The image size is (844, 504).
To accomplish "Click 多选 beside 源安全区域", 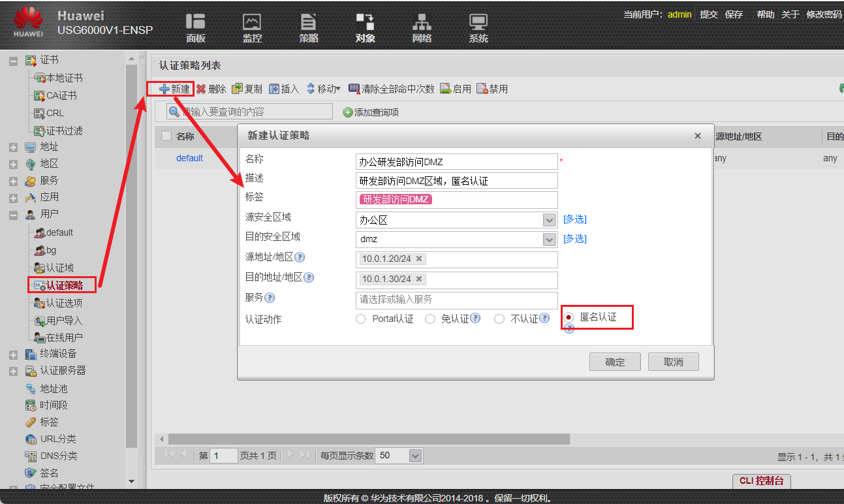I will (x=575, y=219).
